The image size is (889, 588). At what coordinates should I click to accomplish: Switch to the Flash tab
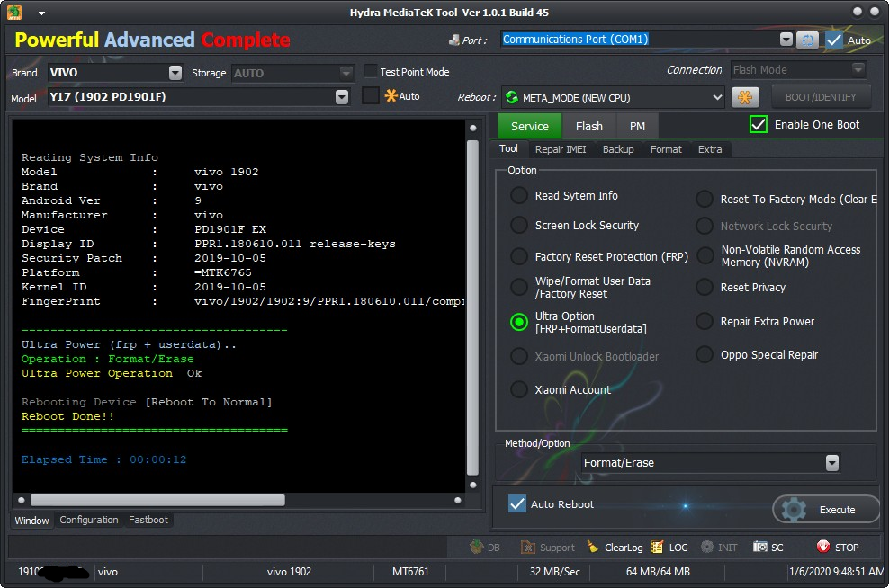point(589,127)
